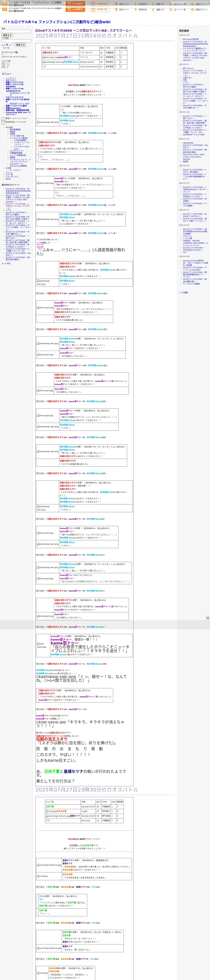
Task: Focus the 検索 keyword input field
Action: click(x=16, y=32)
